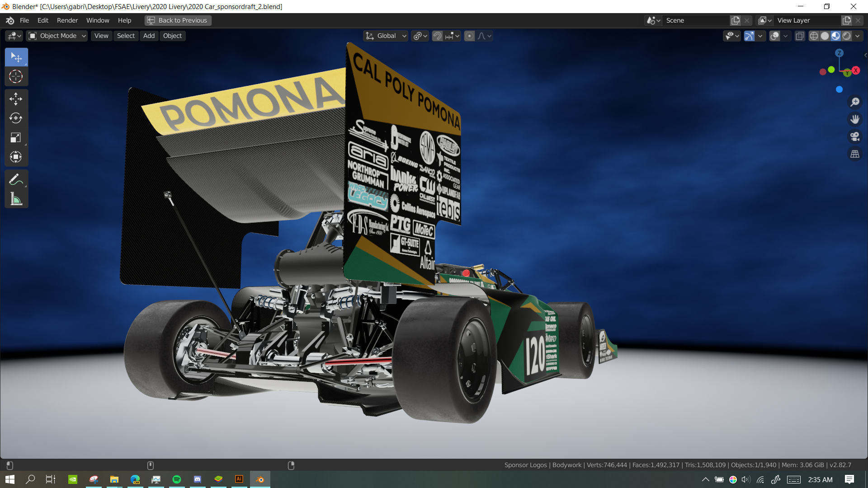Viewport: 868px width, 488px height.
Task: Click the Scene name field
Action: point(696,20)
